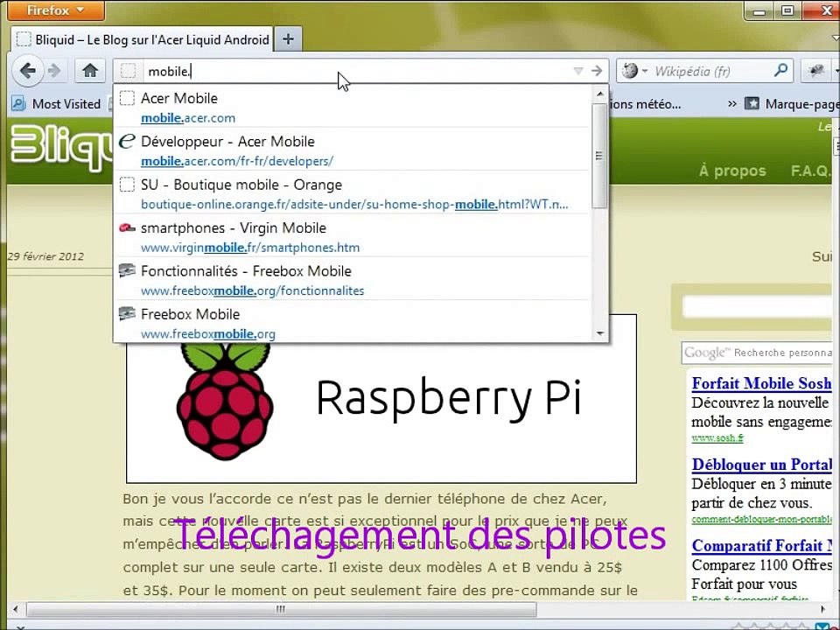Open the orange Firefox menu button
840x630 pixels.
point(56,10)
